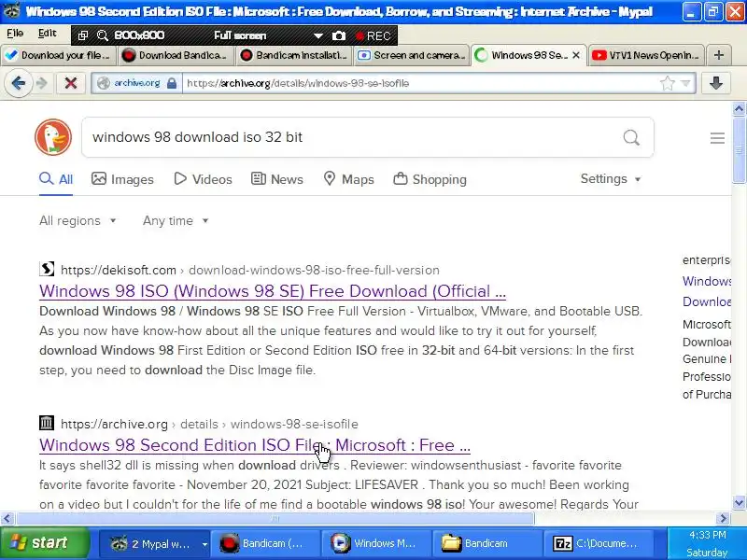
Task: Click the vertical scrollbar down arrow
Action: coord(739,502)
